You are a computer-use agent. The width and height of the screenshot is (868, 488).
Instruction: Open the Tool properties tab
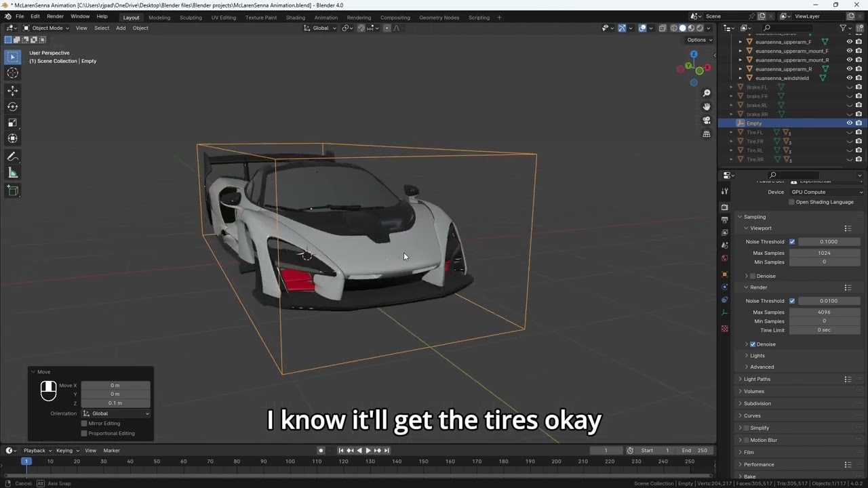724,191
